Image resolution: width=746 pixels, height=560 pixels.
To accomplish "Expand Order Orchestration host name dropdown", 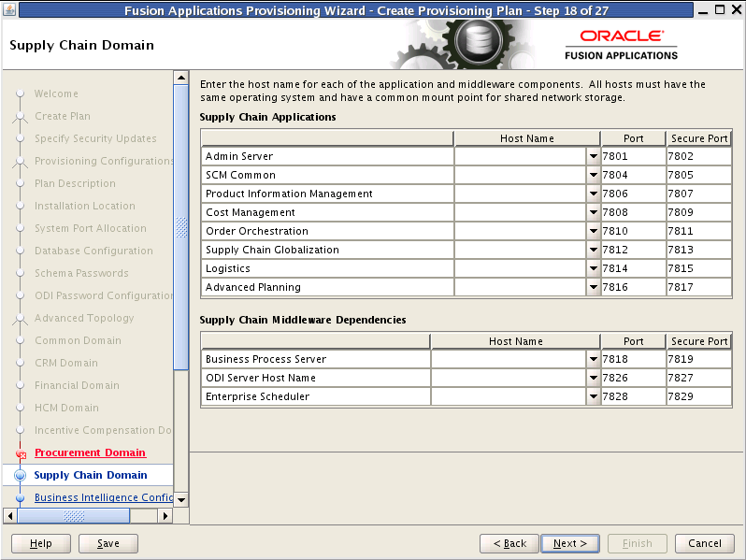I will point(593,231).
